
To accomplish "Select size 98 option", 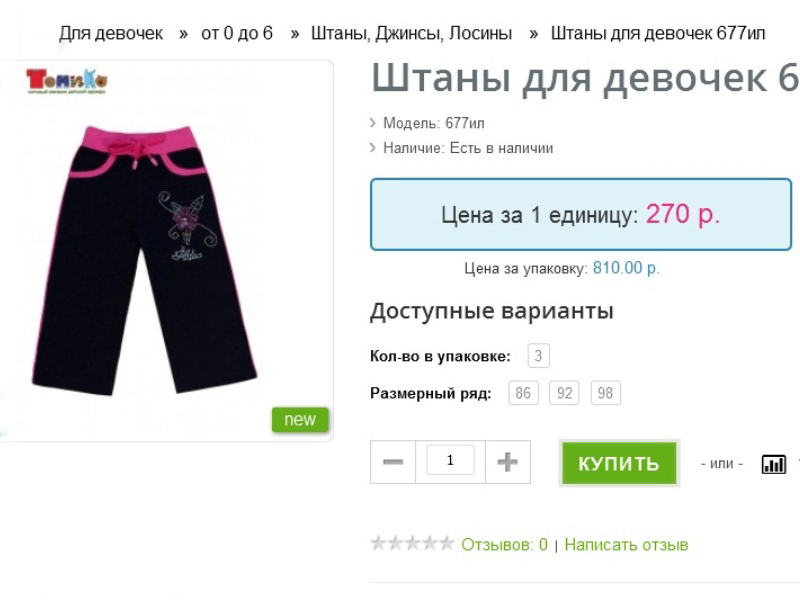I will (x=606, y=393).
